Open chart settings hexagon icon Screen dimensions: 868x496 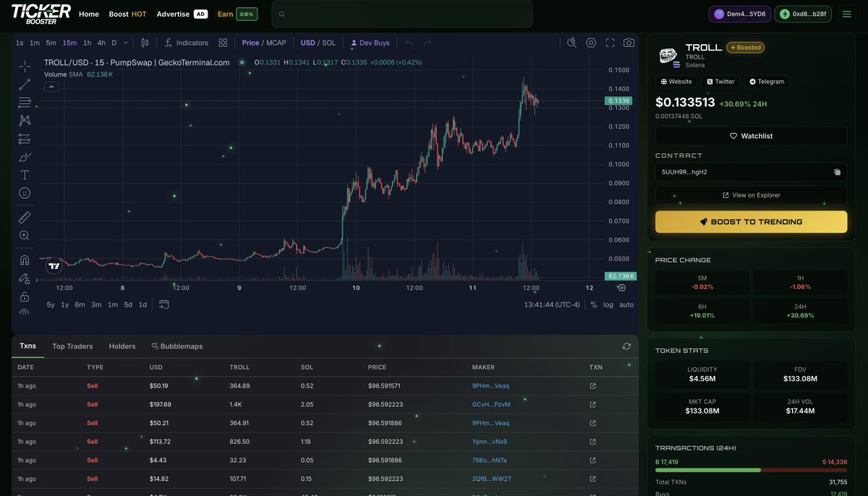(591, 43)
